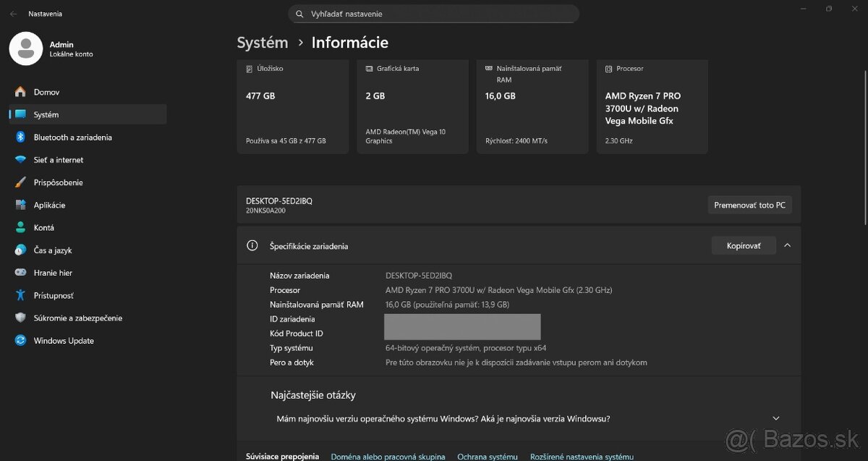
Task: Copy device specifications with Kopírovať
Action: [x=744, y=245]
